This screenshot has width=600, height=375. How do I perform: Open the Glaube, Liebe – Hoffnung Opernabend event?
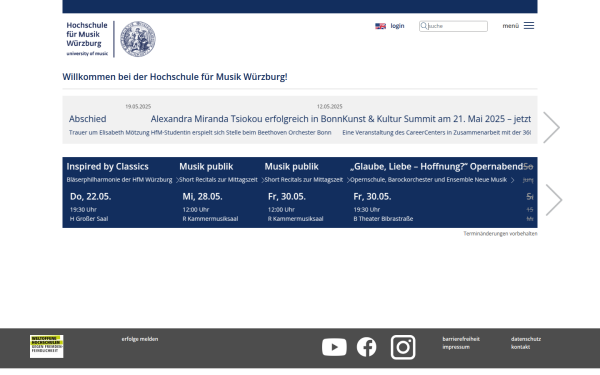(x=437, y=167)
